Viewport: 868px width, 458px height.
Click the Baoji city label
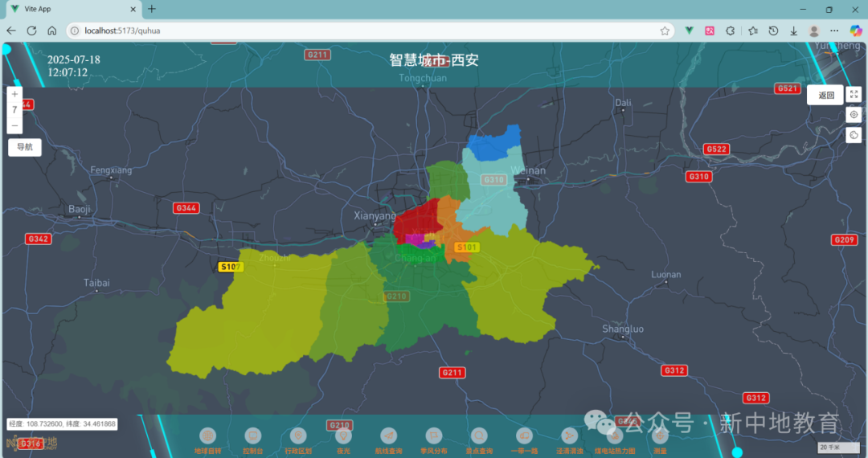[x=79, y=209]
